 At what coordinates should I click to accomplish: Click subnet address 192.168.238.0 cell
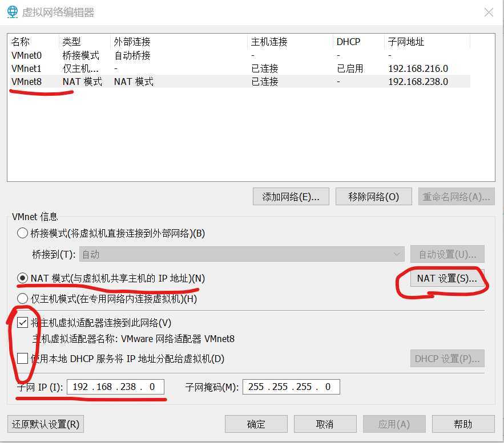[418, 82]
